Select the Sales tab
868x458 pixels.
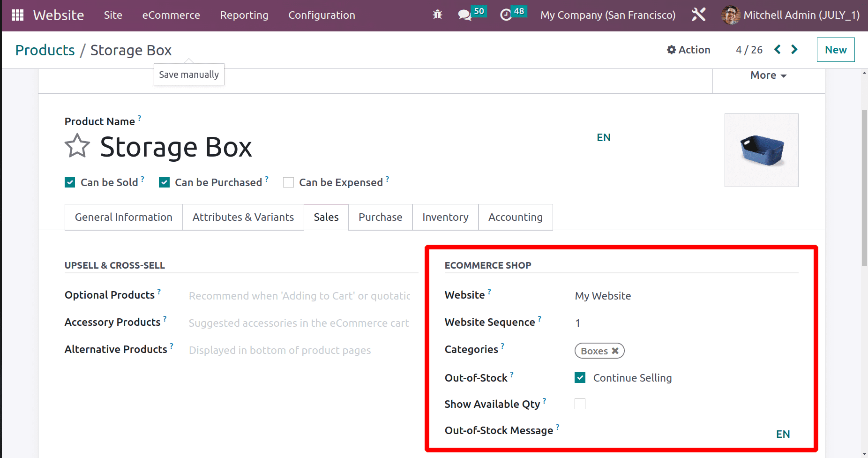(x=326, y=217)
